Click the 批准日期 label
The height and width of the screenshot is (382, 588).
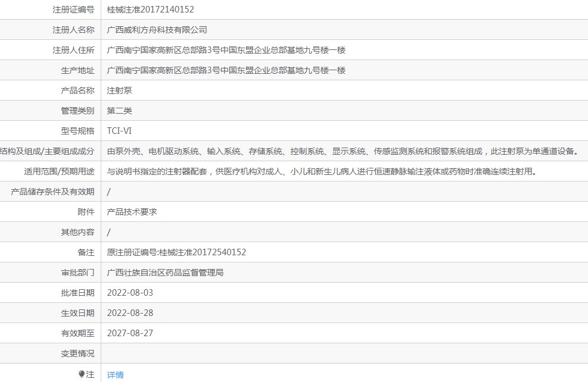(x=77, y=293)
